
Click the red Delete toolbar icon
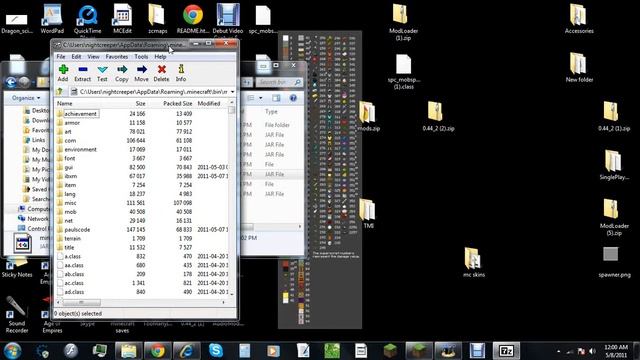point(161,73)
